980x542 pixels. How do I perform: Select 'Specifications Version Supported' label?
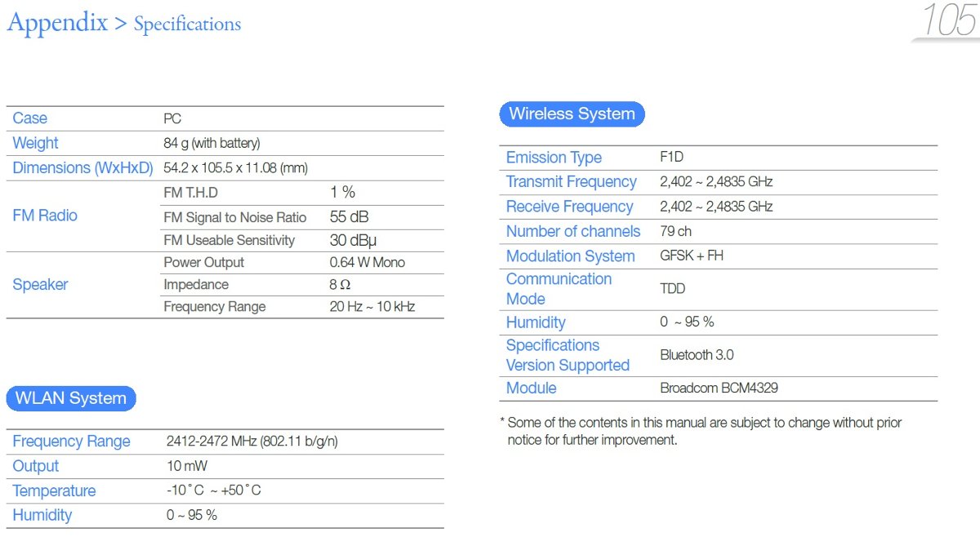pos(568,355)
